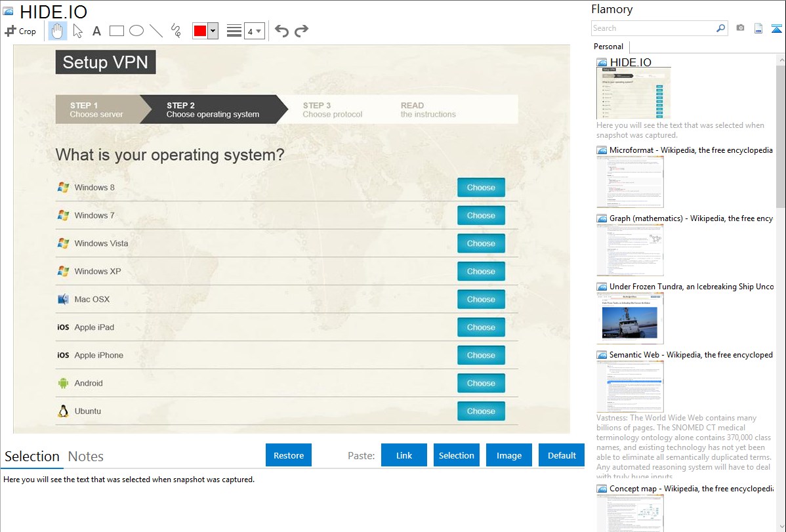
Task: Switch to the Notes tab
Action: tap(85, 457)
